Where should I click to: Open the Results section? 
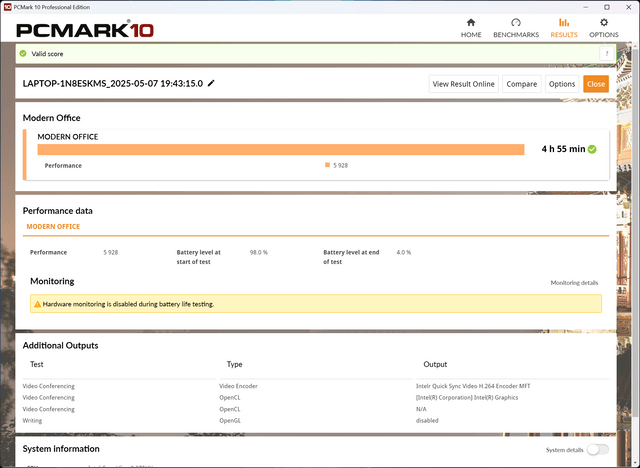pos(564,28)
